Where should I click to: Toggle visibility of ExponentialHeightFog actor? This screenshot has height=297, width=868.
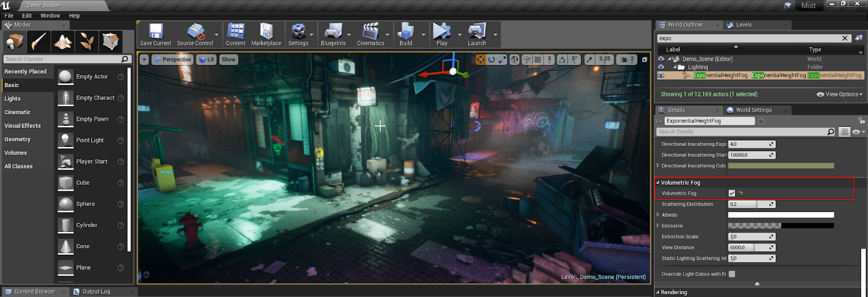(x=661, y=75)
